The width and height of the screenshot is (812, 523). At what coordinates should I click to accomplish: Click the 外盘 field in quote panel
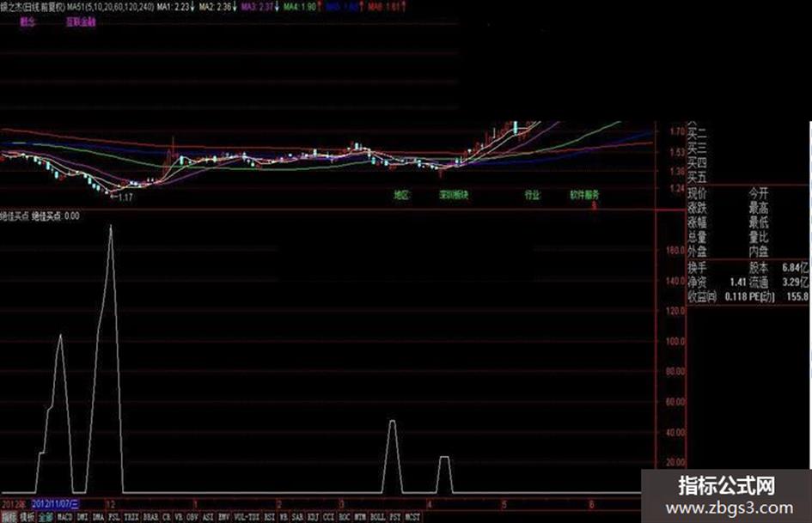point(697,252)
